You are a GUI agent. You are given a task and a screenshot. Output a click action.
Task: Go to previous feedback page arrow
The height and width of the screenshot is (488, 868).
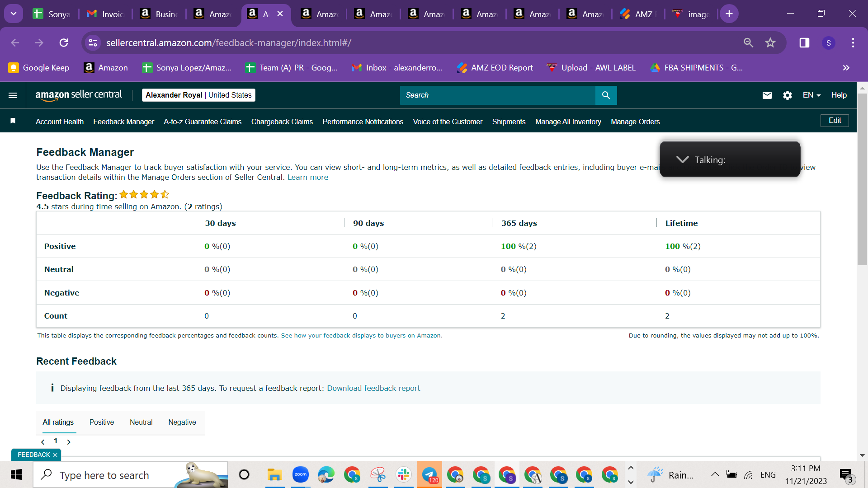tap(43, 442)
